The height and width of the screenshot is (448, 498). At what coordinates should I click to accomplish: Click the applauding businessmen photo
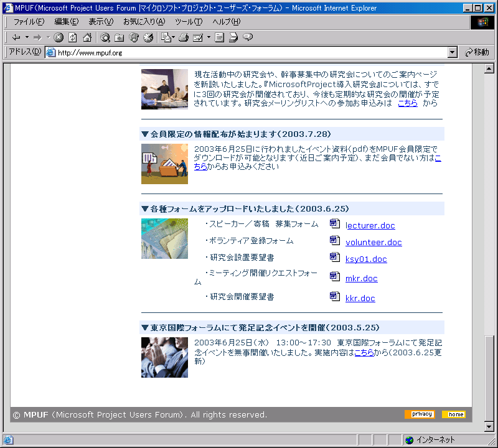point(164,357)
